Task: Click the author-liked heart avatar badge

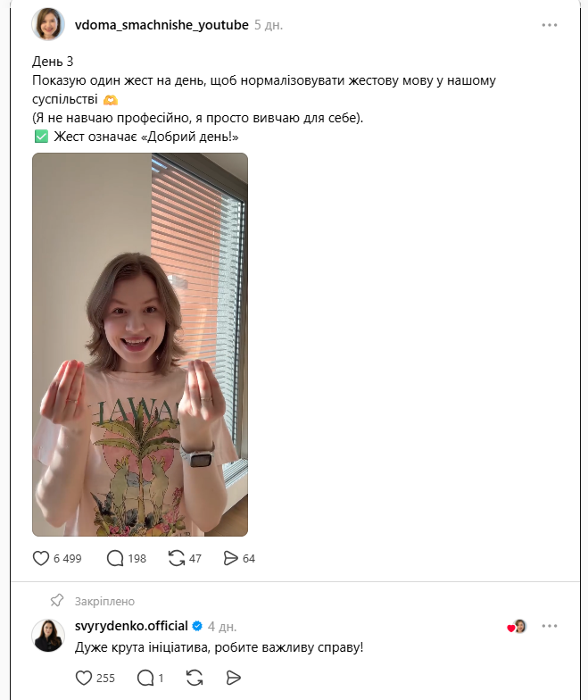Action: [x=518, y=627]
